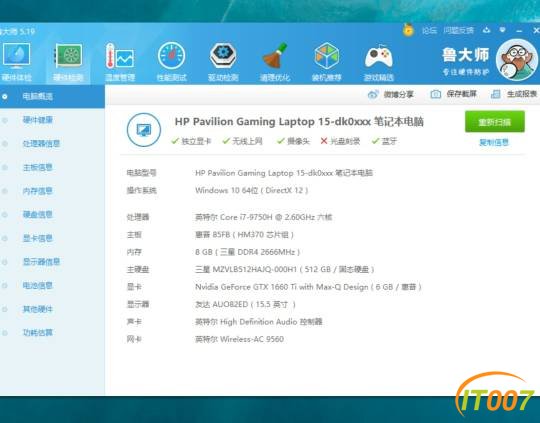Screen dimensions: 540x423
Task: Click the gold medal icon beside 论坛
Action: tap(408, 30)
